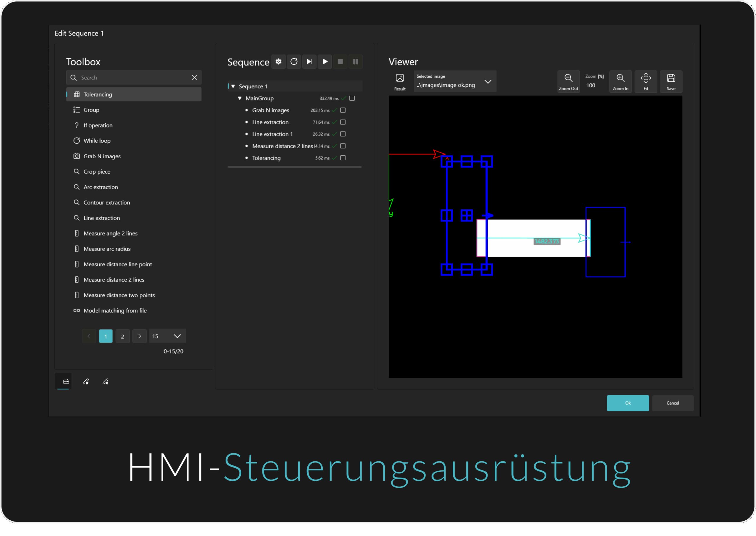This screenshot has height=536, width=756.
Task: Expand the items-per-page dropdown showing 15
Action: pos(177,336)
